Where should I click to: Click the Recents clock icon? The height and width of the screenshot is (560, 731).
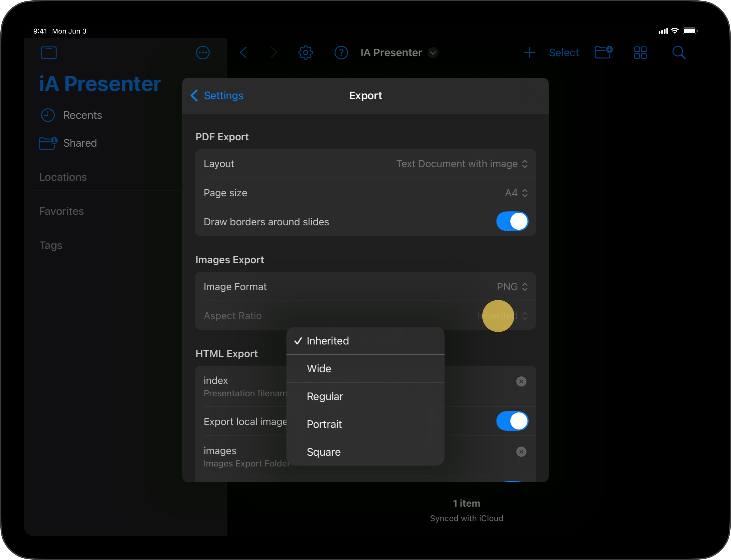(48, 115)
